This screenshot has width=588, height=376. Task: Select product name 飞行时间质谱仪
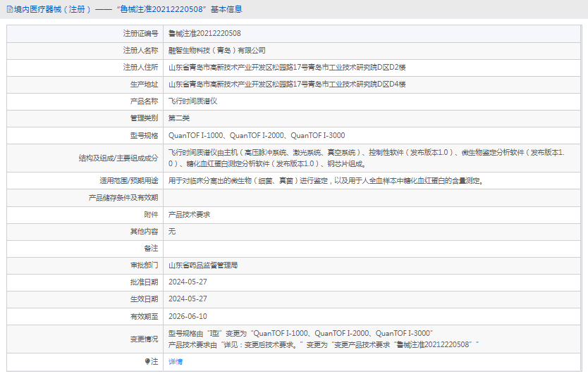[x=192, y=101]
